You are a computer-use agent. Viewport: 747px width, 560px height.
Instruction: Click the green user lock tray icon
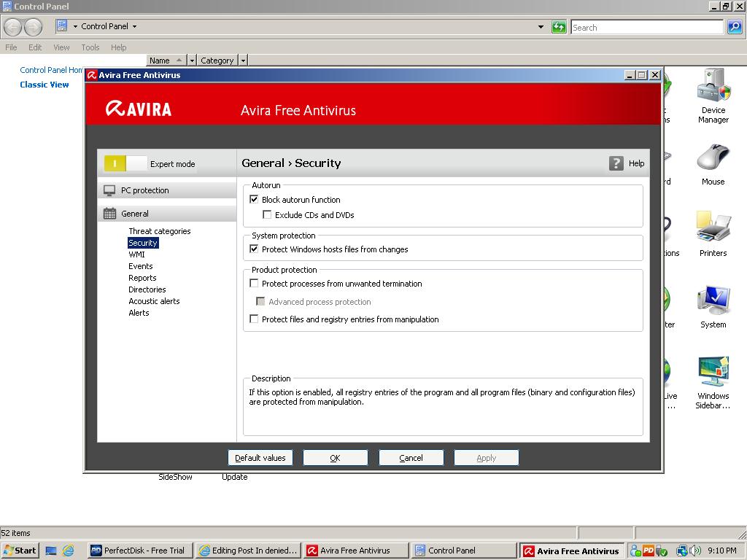tap(635, 551)
